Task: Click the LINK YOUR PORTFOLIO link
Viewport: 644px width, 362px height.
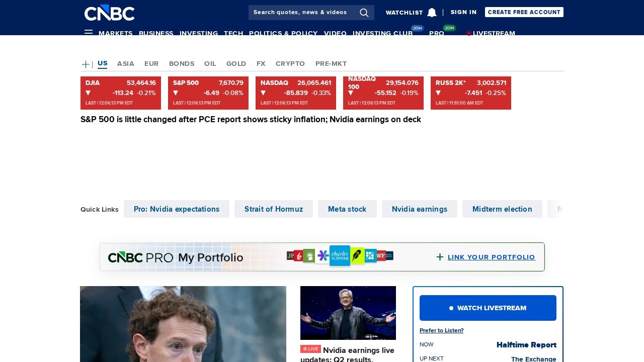Action: point(492,257)
